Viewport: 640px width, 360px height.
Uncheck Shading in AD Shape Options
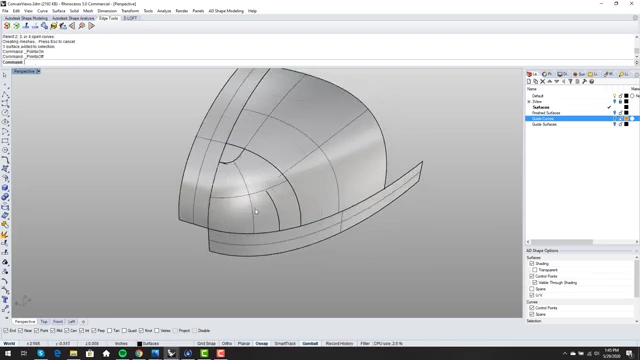(x=531, y=264)
